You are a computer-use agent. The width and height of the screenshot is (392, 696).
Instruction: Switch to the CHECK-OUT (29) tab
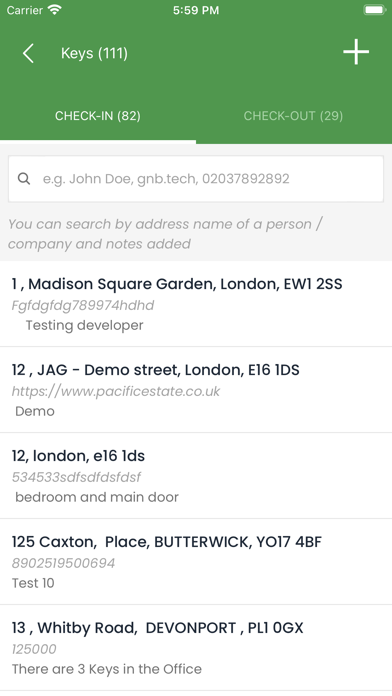point(293,116)
